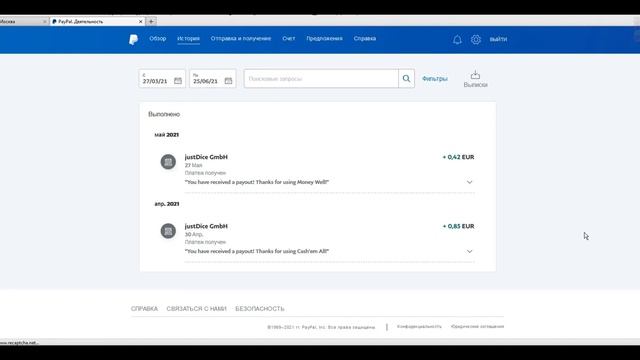Open the Юридические соглашения footer link
This screenshot has width=640, height=360.
pyautogui.click(x=478, y=327)
